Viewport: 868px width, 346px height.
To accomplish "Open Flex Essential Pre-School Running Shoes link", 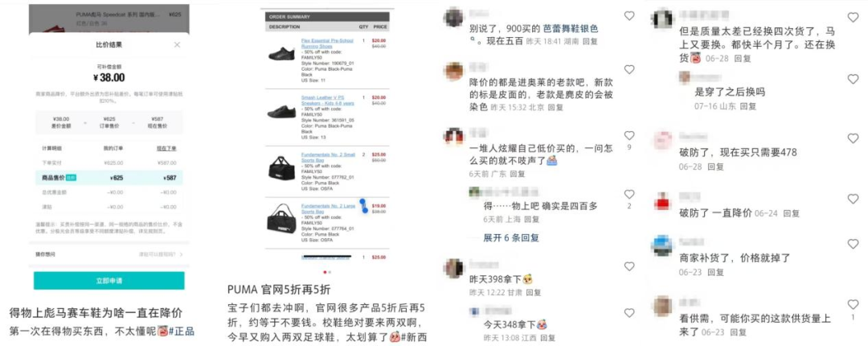I will pyautogui.click(x=321, y=43).
